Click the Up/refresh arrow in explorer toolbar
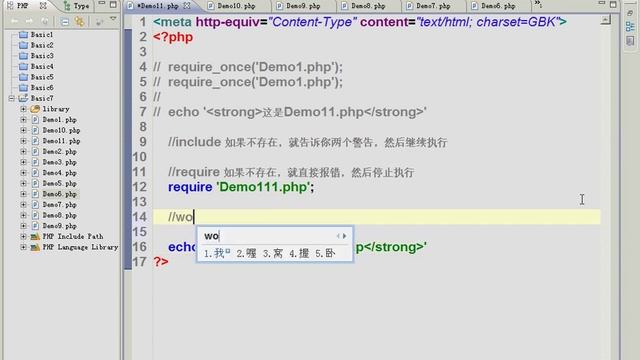 coord(44,21)
